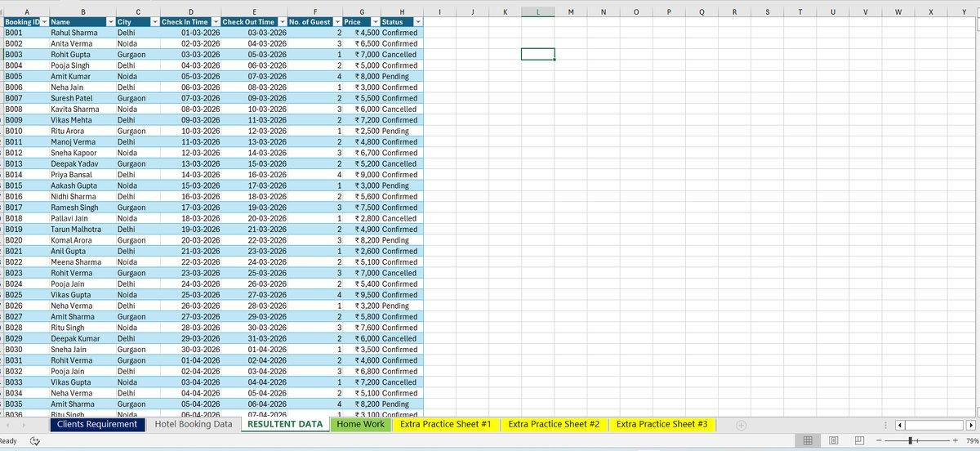Image resolution: width=980 pixels, height=451 pixels.
Task: Open the Booking ID filter dropdown
Action: tap(43, 22)
